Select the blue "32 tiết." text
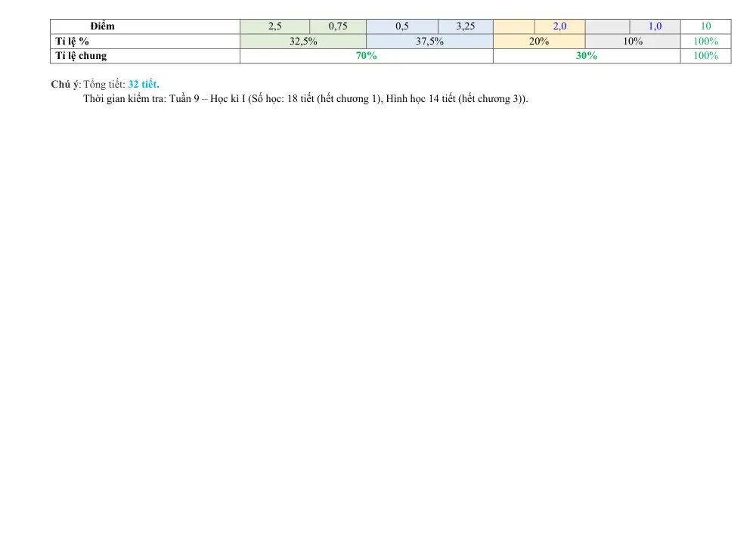Viewport: 756px width, 535px height. (x=144, y=85)
